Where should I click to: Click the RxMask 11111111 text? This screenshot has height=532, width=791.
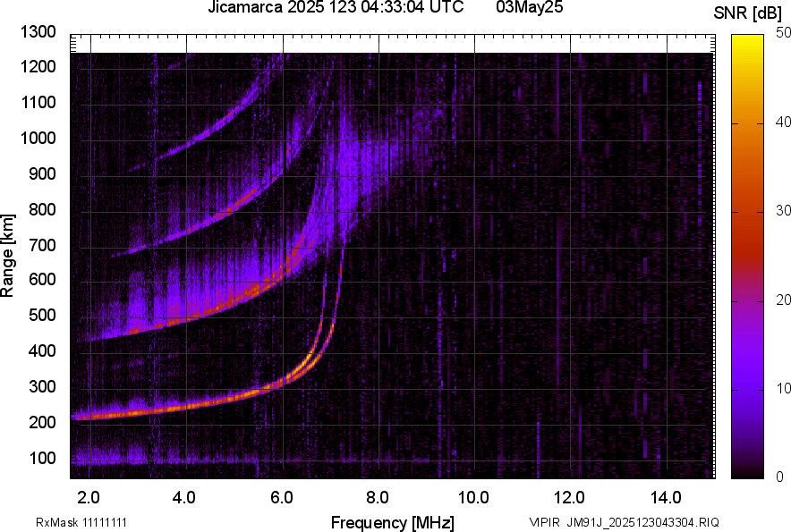click(x=81, y=522)
